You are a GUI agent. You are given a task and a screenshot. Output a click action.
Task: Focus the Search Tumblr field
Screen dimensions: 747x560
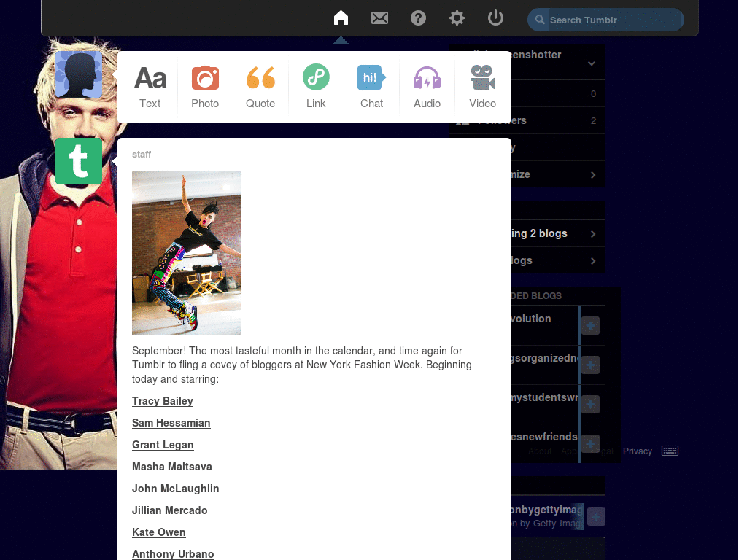tap(605, 20)
